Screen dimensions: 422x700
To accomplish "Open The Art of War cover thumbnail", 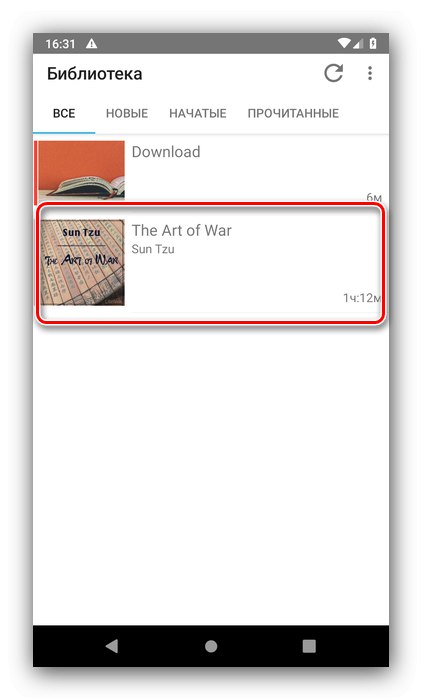I will click(x=82, y=262).
